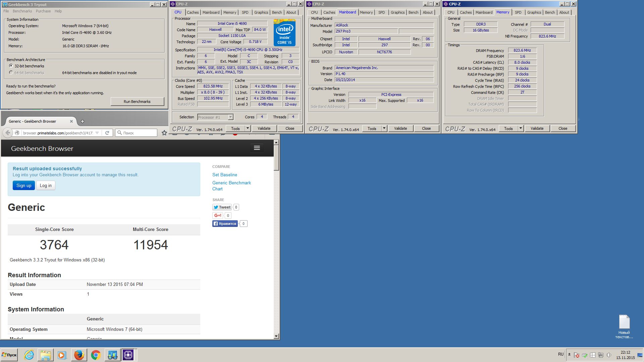
Task: Open the volume speaker tray icon
Action: point(609,355)
